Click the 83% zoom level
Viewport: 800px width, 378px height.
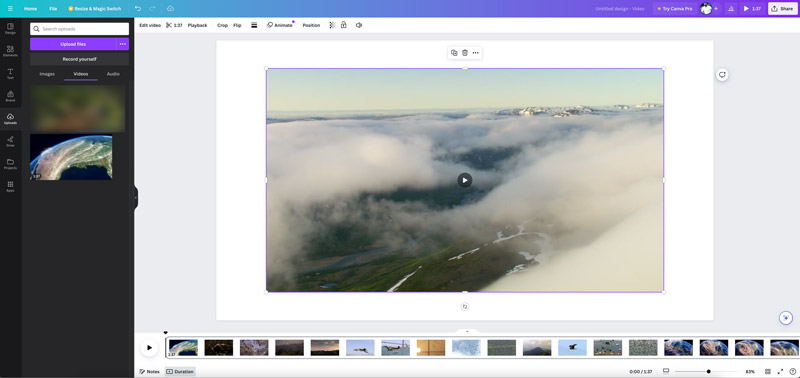pyautogui.click(x=750, y=371)
